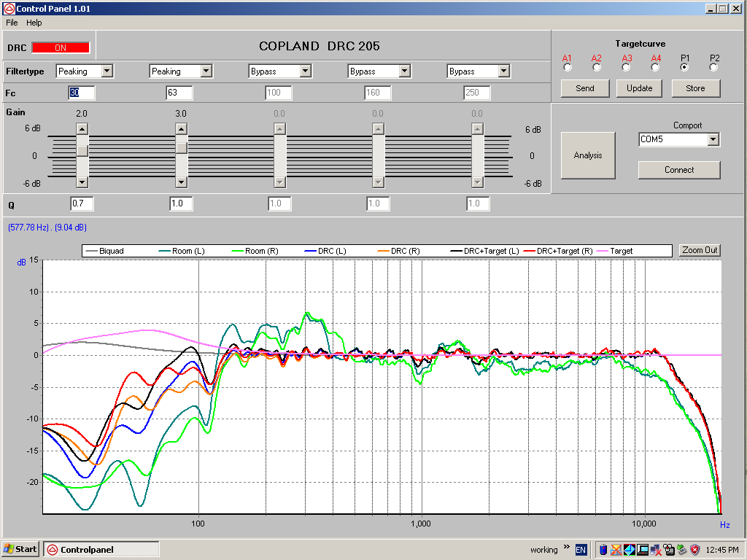Image resolution: width=747 pixels, height=560 pixels.
Task: Click the 30 Hz gain slider thumb
Action: (82, 150)
